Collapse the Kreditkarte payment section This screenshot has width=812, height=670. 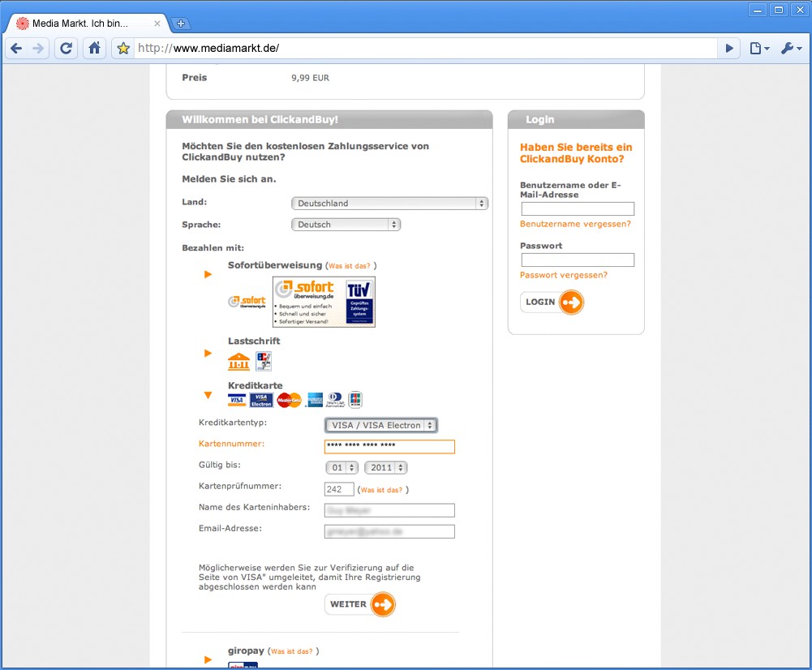click(208, 396)
